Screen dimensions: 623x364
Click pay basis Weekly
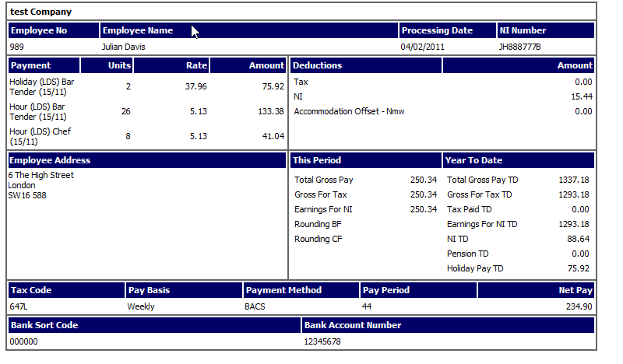tap(141, 306)
